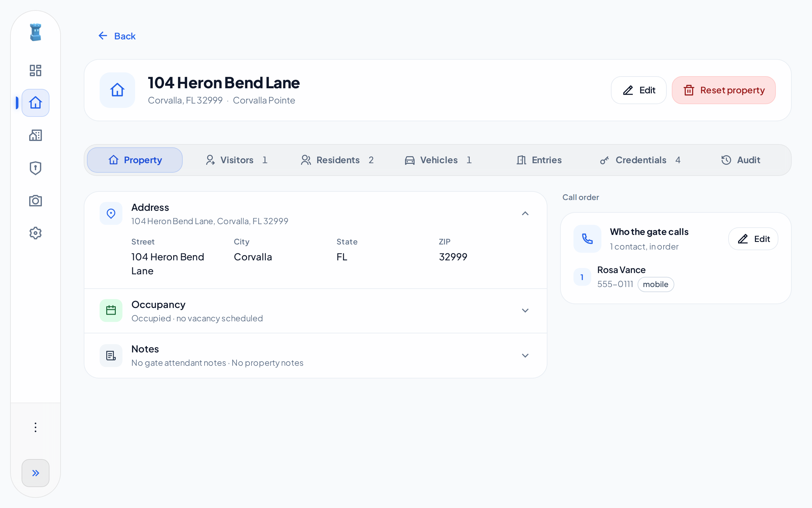Image resolution: width=812 pixels, height=508 pixels.
Task: Open the Entries tab
Action: (x=539, y=160)
